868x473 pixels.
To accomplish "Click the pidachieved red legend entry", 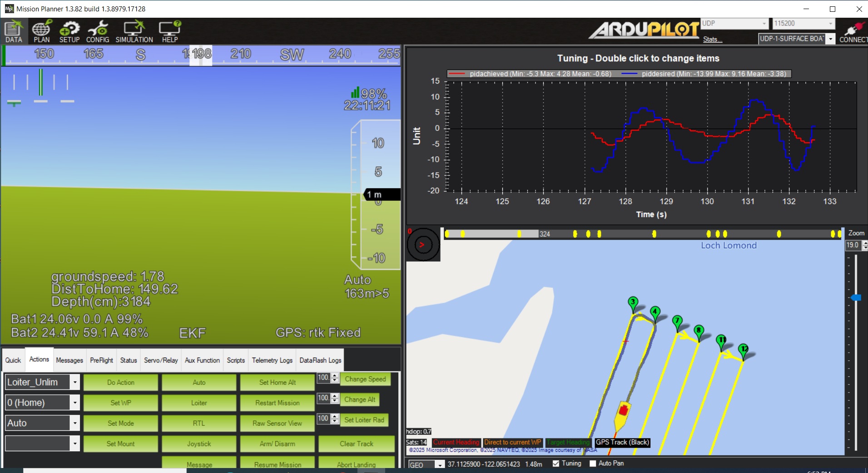I will (x=530, y=74).
